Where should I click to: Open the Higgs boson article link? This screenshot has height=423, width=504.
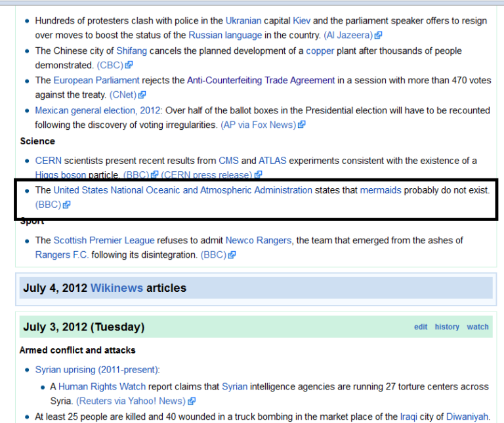tap(61, 175)
